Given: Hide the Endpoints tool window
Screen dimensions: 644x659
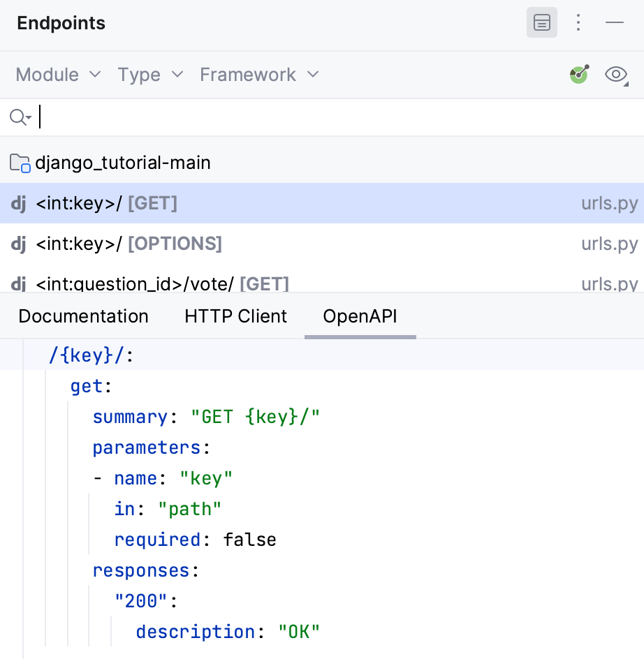Looking at the screenshot, I should click(615, 22).
